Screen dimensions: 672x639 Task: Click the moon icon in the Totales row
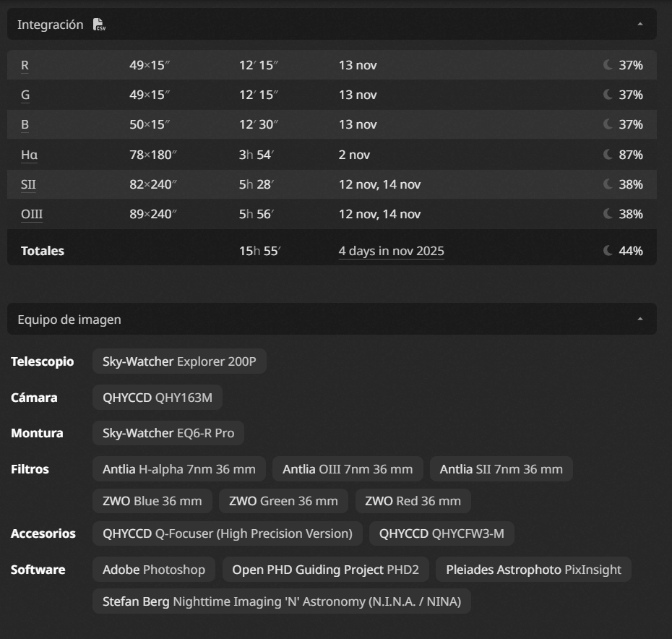pyautogui.click(x=608, y=250)
